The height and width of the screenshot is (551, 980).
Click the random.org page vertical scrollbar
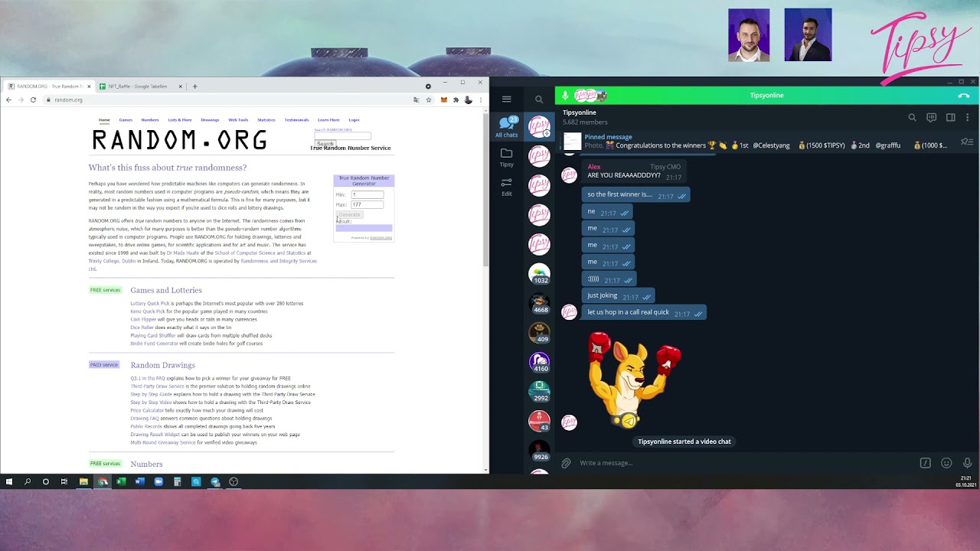point(485,188)
